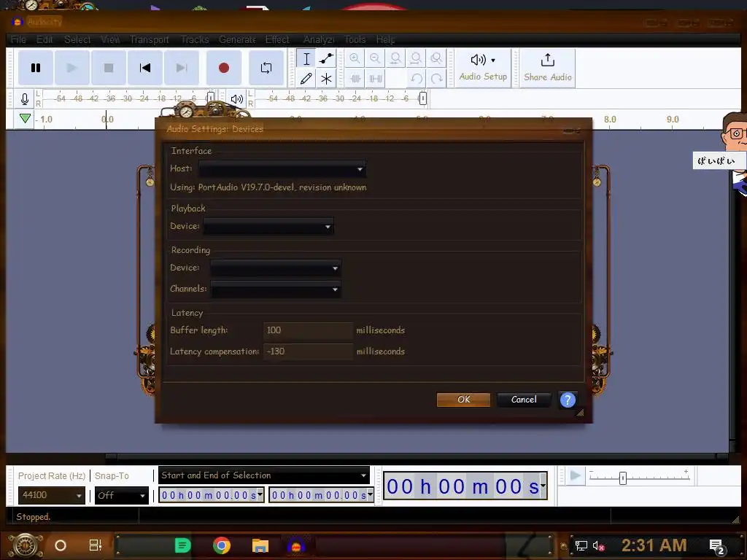
Task: Click the Play-at-Speed button
Action: click(576, 475)
